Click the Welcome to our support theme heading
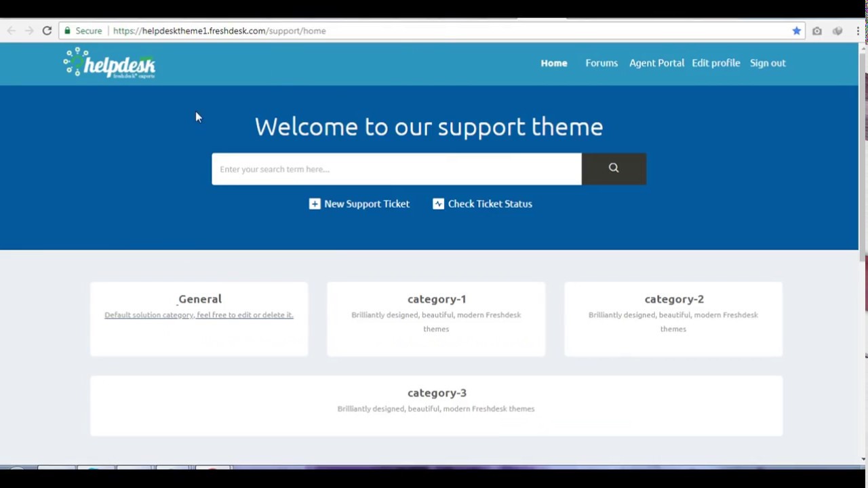 pos(429,127)
